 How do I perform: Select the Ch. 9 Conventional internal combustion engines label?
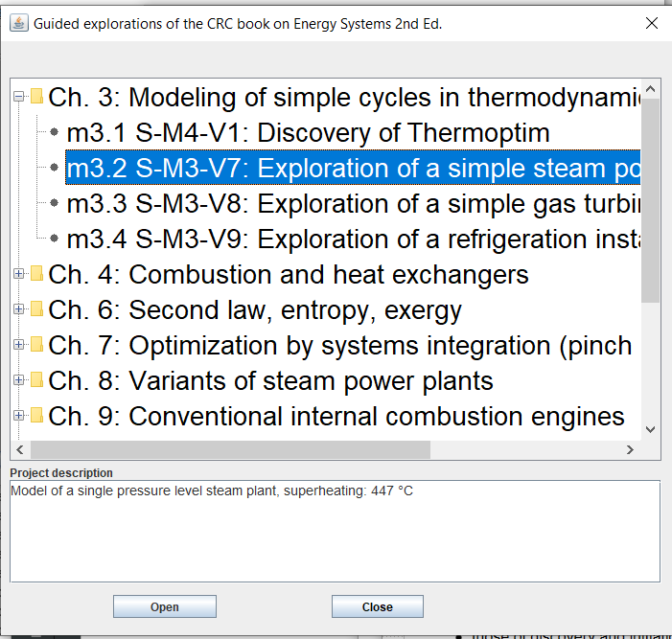pyautogui.click(x=336, y=417)
